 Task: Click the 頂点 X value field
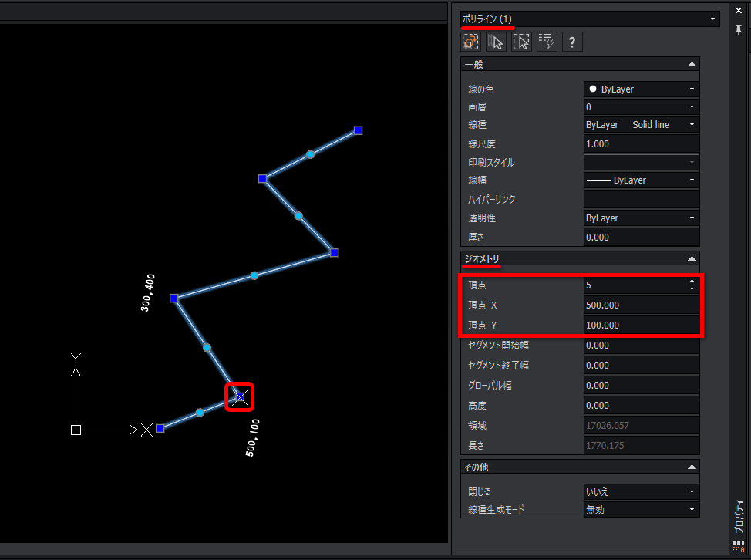pos(642,305)
